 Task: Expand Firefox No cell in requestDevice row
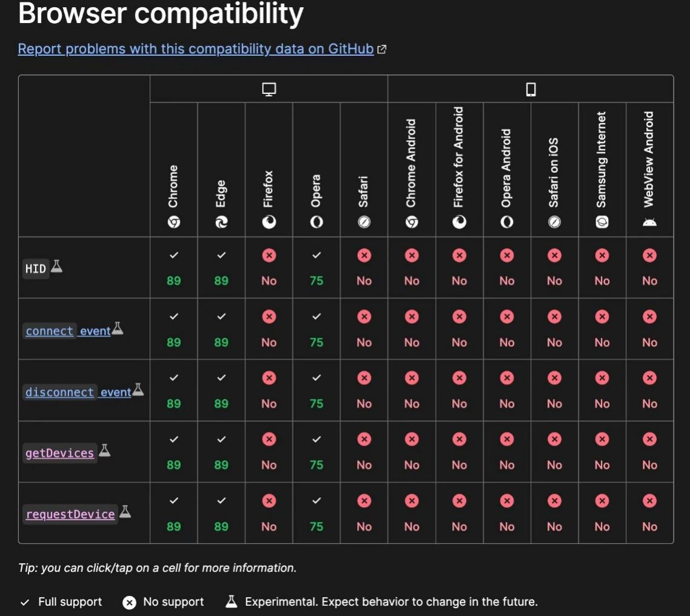point(269,514)
